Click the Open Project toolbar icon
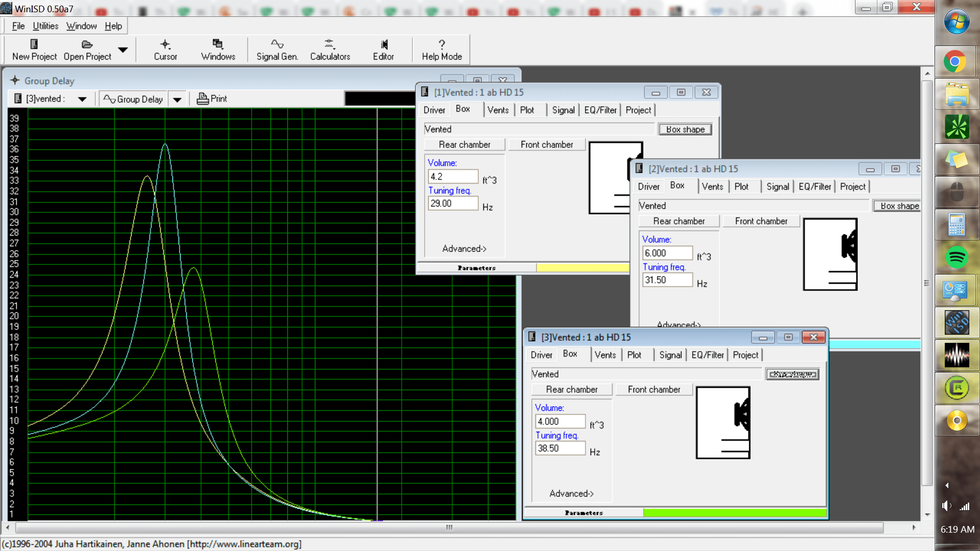Viewport: 980px width, 551px height. (x=87, y=49)
